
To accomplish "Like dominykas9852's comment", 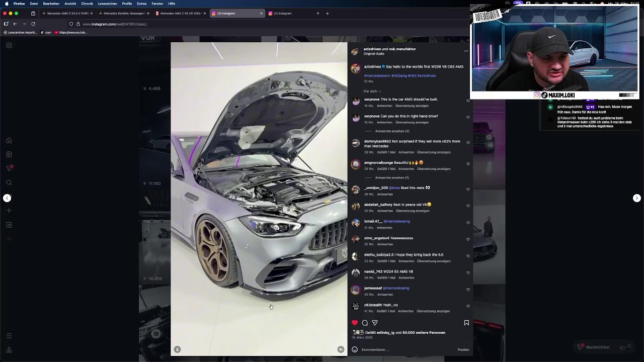I will (x=468, y=143).
